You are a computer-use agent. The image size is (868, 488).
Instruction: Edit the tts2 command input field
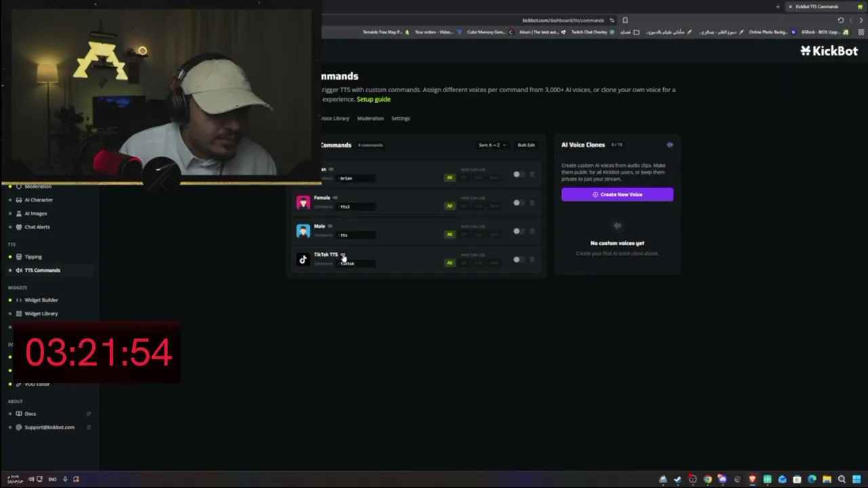pyautogui.click(x=355, y=207)
